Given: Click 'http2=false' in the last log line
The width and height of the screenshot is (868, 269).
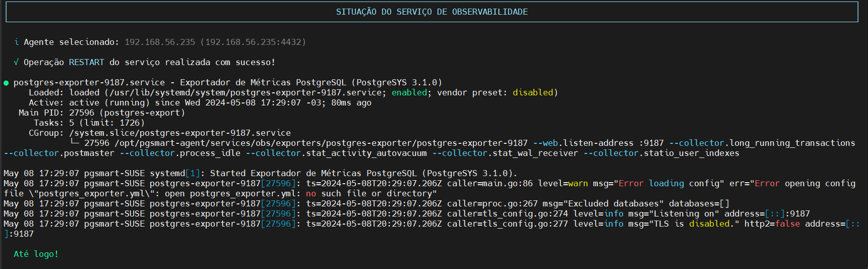Looking at the screenshot, I should [x=772, y=224].
